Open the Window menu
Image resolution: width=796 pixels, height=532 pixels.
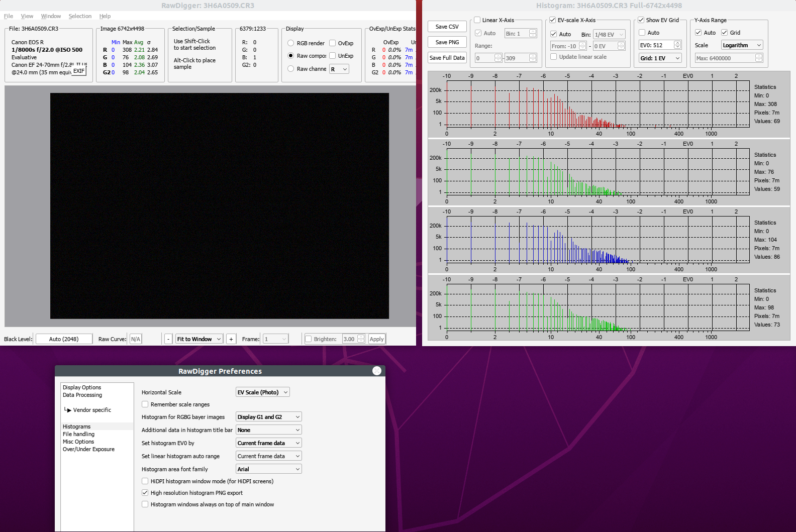click(x=51, y=16)
